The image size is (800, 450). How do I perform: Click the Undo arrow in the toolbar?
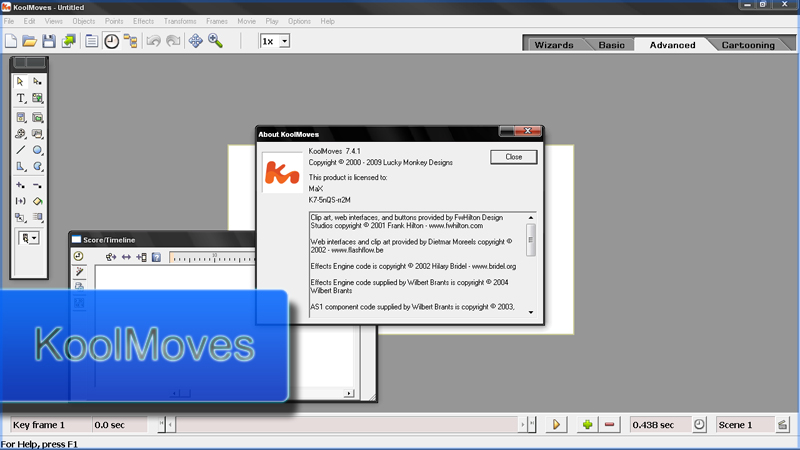click(154, 41)
